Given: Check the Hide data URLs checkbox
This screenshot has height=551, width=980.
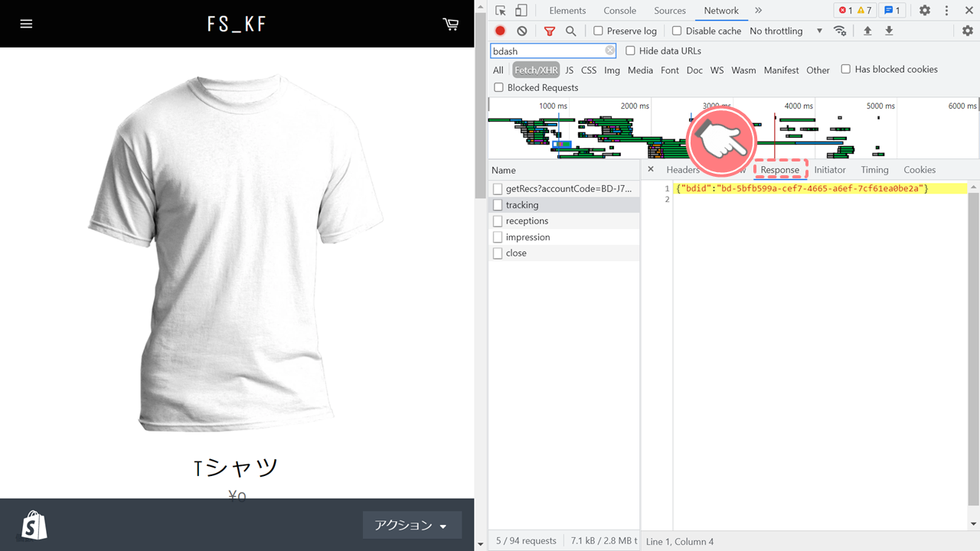Looking at the screenshot, I should 630,51.
